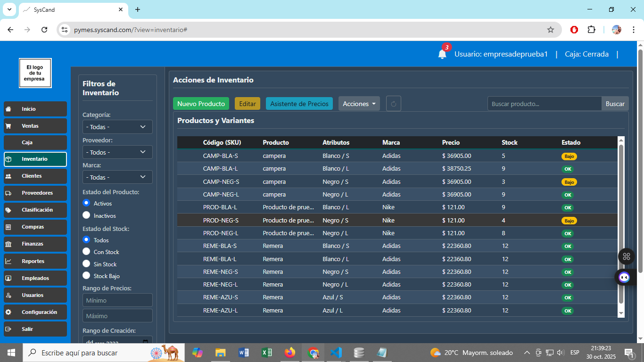
Task: Open the Clientes module
Action: 35,176
